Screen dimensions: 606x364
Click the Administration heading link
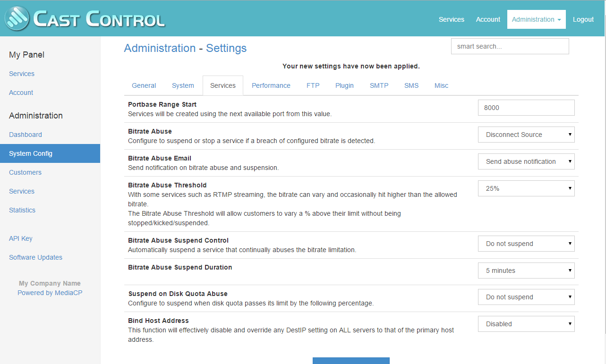[x=160, y=48]
